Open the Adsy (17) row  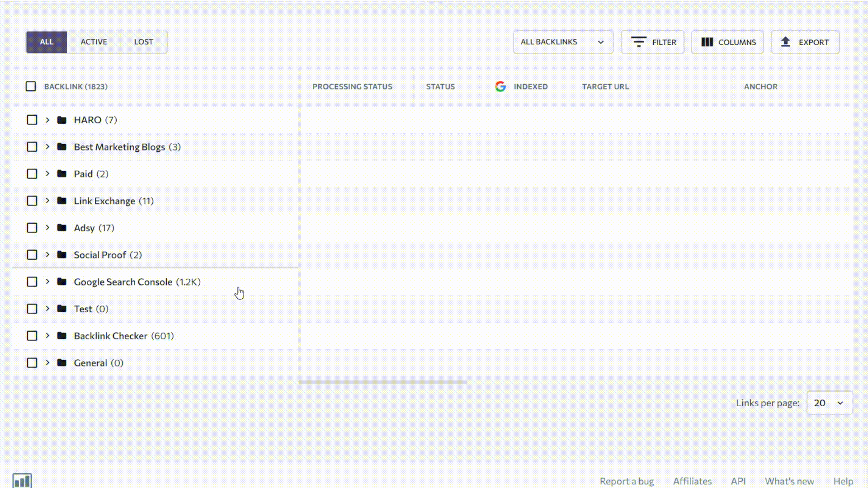tap(155, 228)
